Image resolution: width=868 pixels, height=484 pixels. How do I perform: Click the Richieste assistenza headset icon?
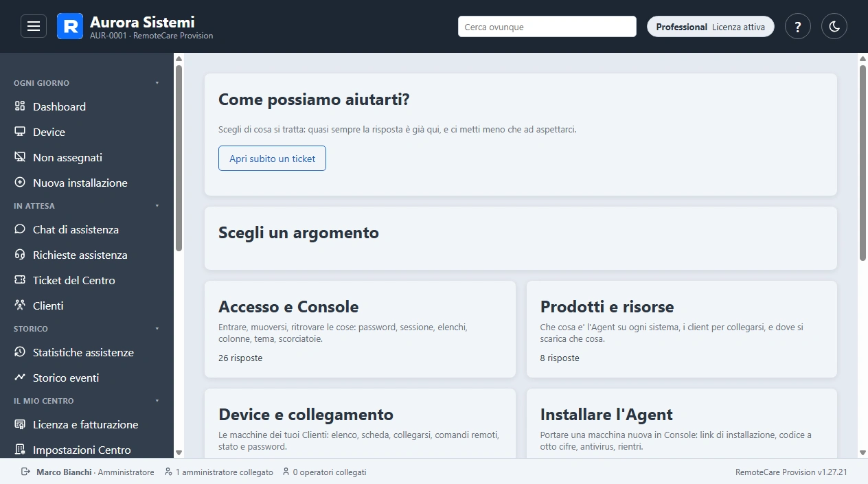[20, 255]
